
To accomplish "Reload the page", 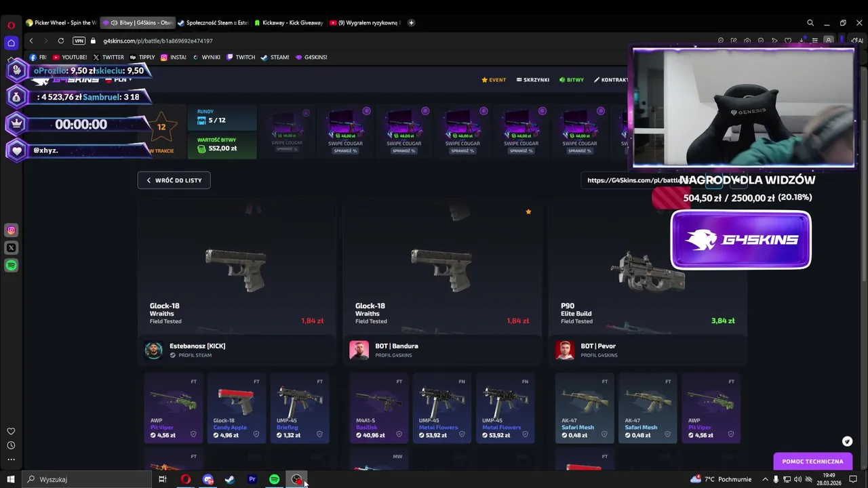I will 61,41.
